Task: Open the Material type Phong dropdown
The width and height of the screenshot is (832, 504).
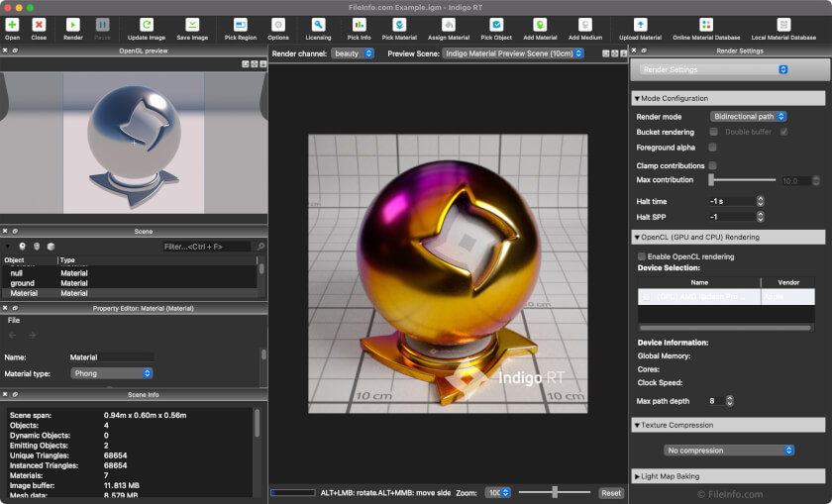Action: tap(112, 373)
